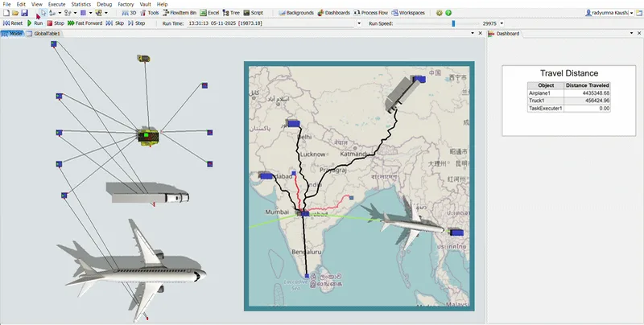Open the Vault menu
This screenshot has height=325, width=644.
[146, 4]
